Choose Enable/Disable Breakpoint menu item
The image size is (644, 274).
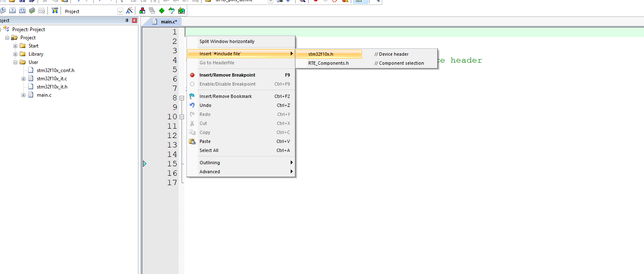241,84
